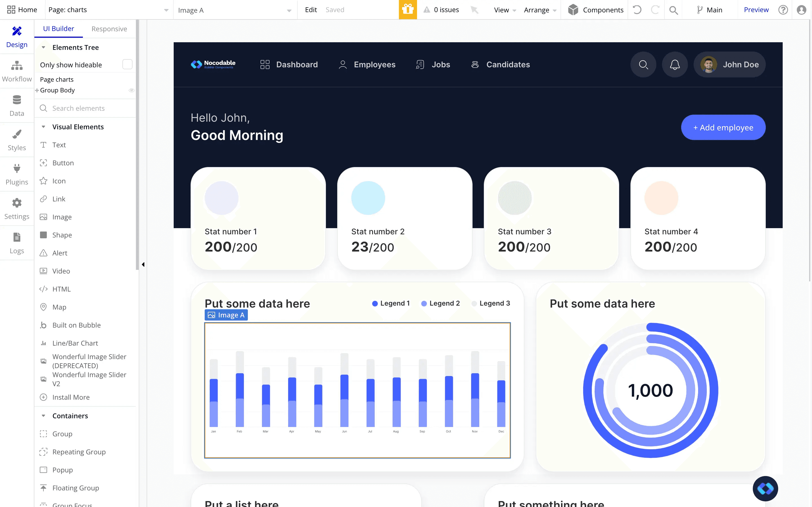Select the Data icon in the sidebar
Screen dimensions: 812x507
coord(17,105)
